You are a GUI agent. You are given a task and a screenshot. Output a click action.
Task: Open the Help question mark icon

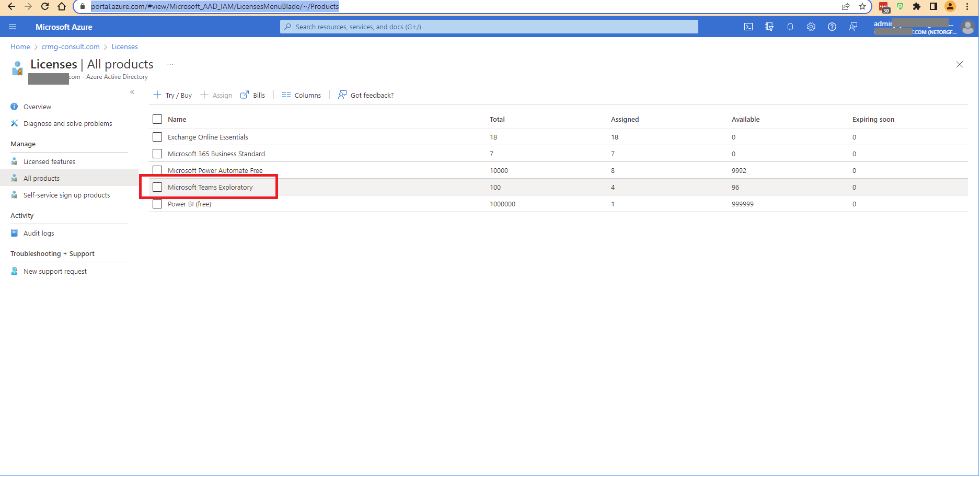832,27
